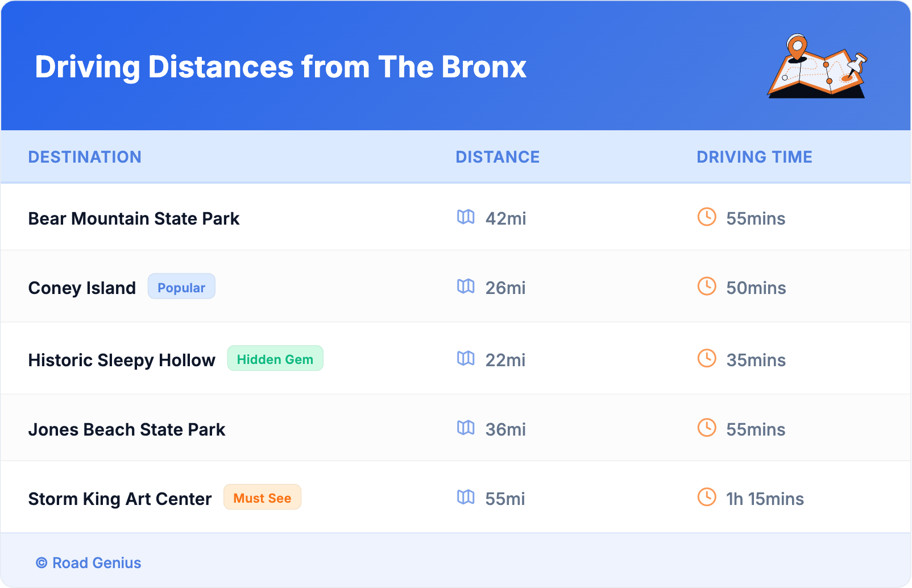Screen dimensions: 912x588
Task: Open the Road Genius copyright link
Action: click(x=89, y=563)
